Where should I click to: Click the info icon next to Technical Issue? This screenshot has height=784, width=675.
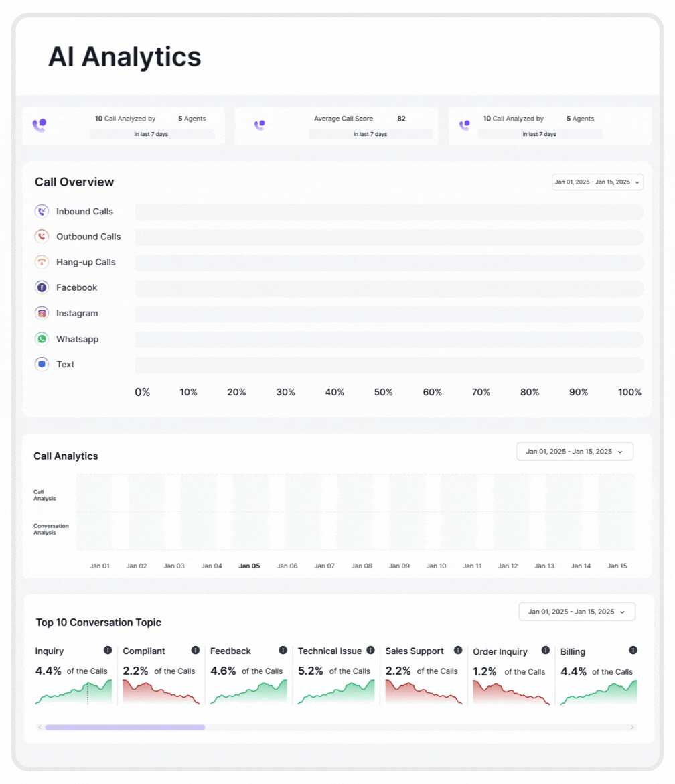pyautogui.click(x=370, y=650)
